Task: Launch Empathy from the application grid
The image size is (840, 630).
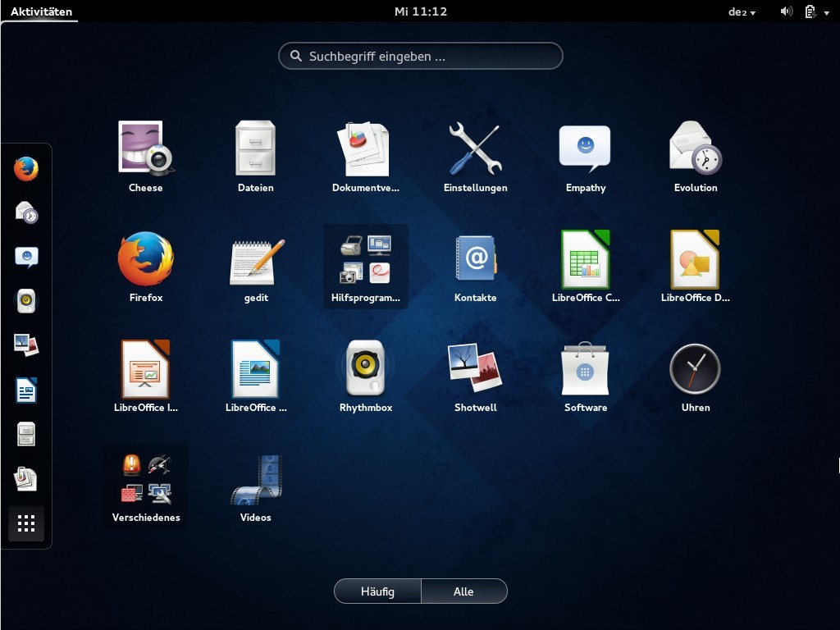Action: tap(586, 157)
